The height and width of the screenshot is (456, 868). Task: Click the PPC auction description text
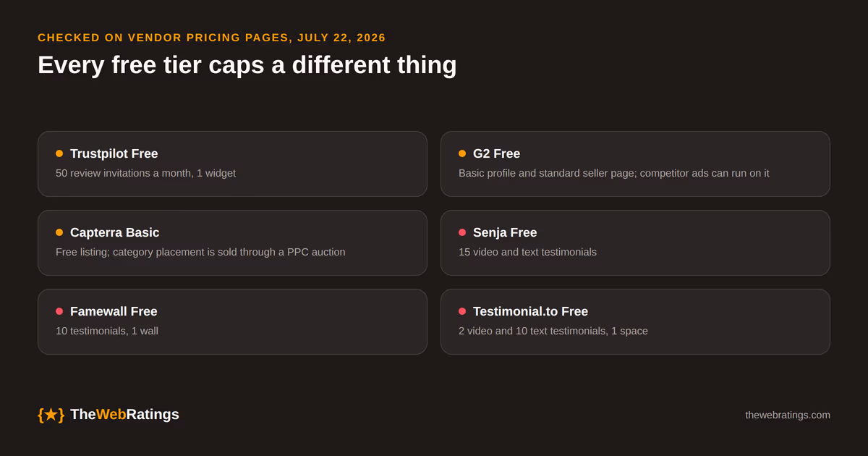pos(200,252)
